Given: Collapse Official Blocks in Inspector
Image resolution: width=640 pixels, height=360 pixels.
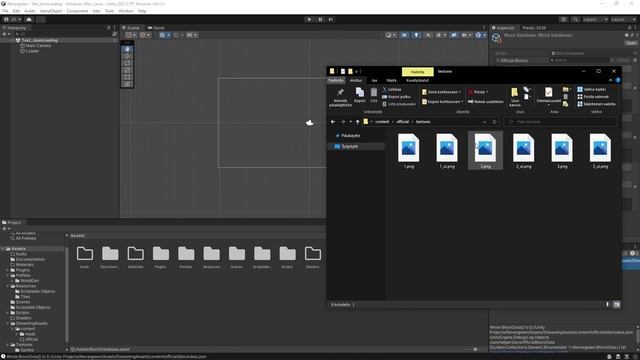Looking at the screenshot, I should (x=498, y=60).
